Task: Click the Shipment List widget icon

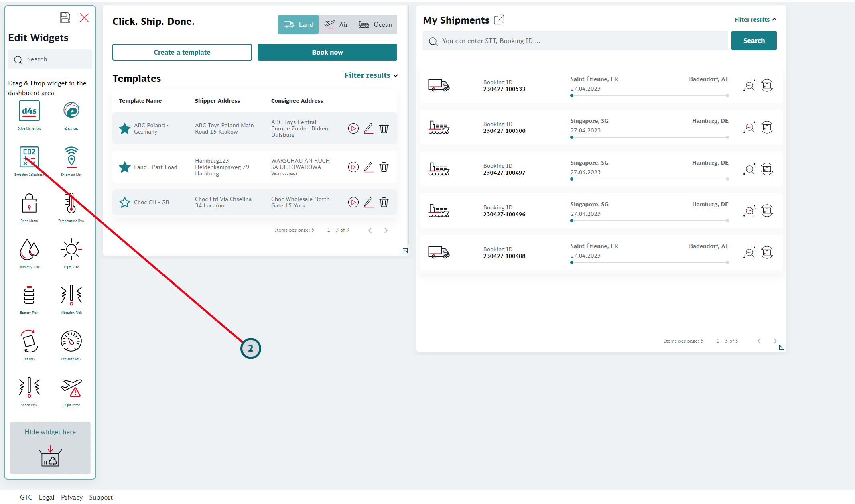Action: coord(71,157)
